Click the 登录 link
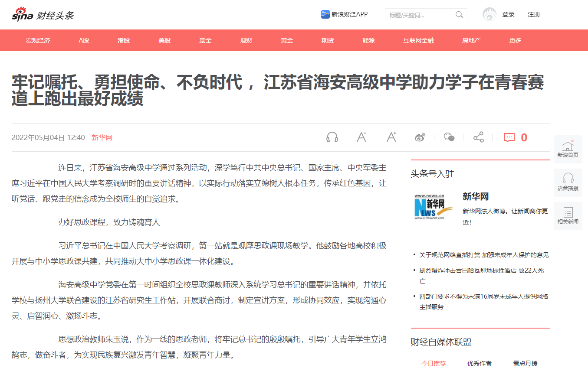The width and height of the screenshot is (588, 368). [508, 14]
